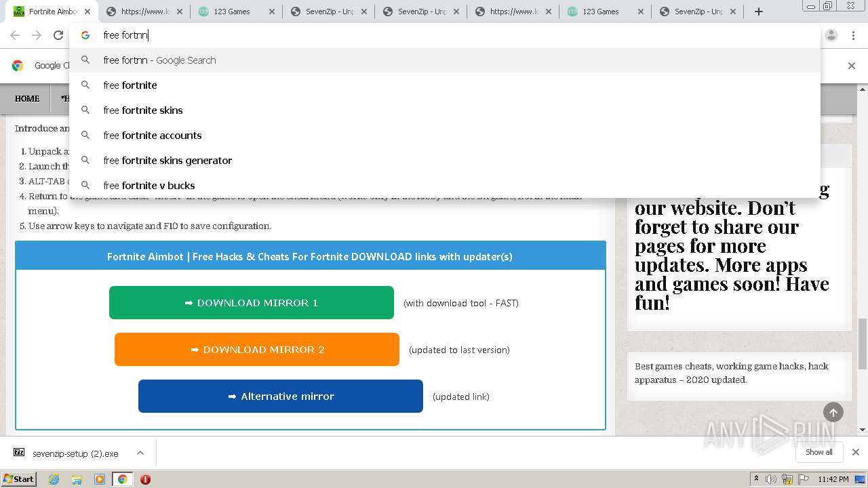The height and width of the screenshot is (488, 868).
Task: Close the first 123 Games tab
Action: pyautogui.click(x=272, y=12)
